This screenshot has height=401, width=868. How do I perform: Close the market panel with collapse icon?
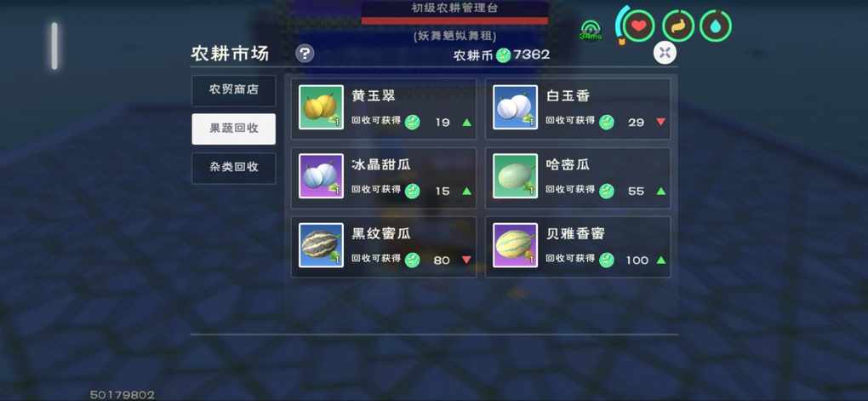pyautogui.click(x=665, y=53)
